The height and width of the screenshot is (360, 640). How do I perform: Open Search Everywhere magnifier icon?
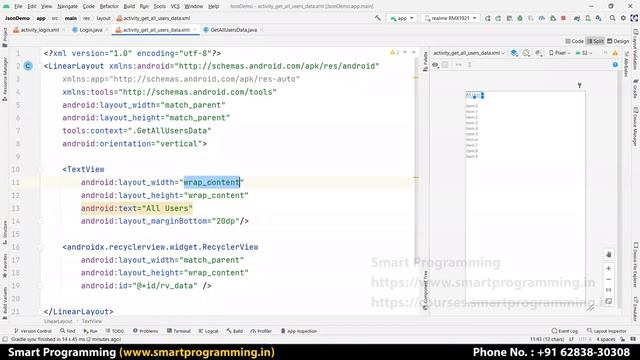click(x=613, y=18)
